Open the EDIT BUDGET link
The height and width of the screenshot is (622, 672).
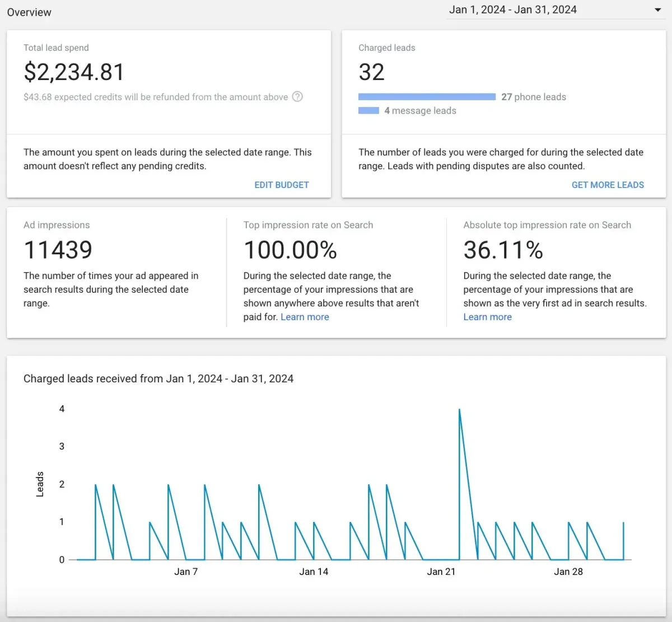282,185
